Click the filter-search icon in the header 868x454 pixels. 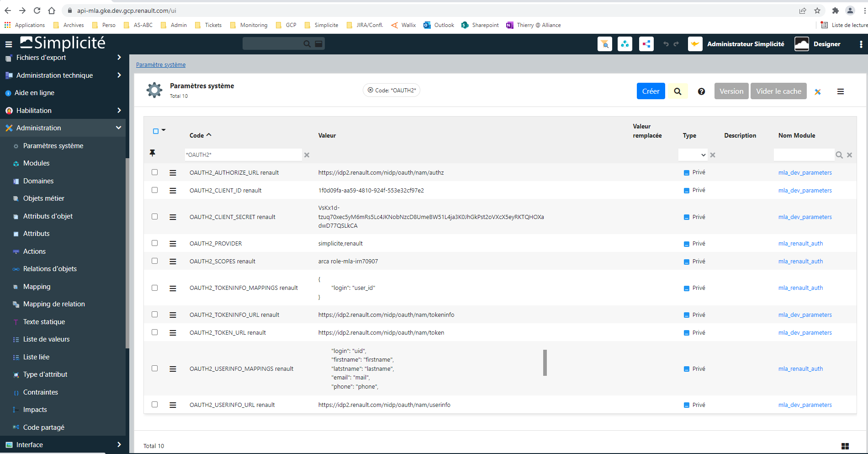click(605, 44)
